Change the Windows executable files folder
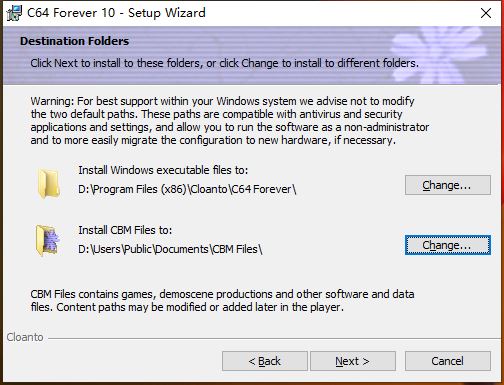The height and width of the screenshot is (385, 504). pyautogui.click(x=448, y=185)
